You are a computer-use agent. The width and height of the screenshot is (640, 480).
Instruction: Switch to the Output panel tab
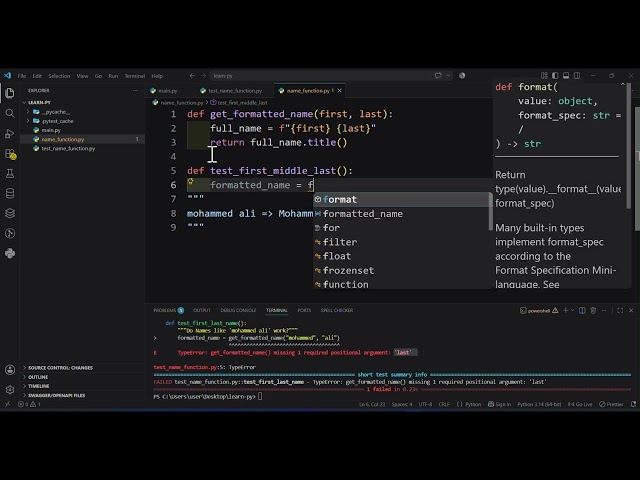tap(202, 311)
